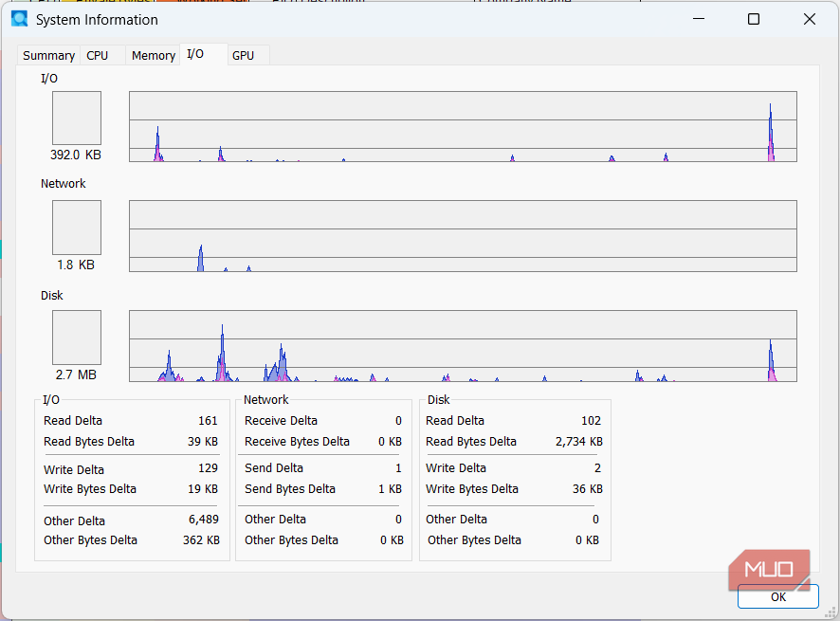
Task: Click the OK button
Action: click(777, 597)
